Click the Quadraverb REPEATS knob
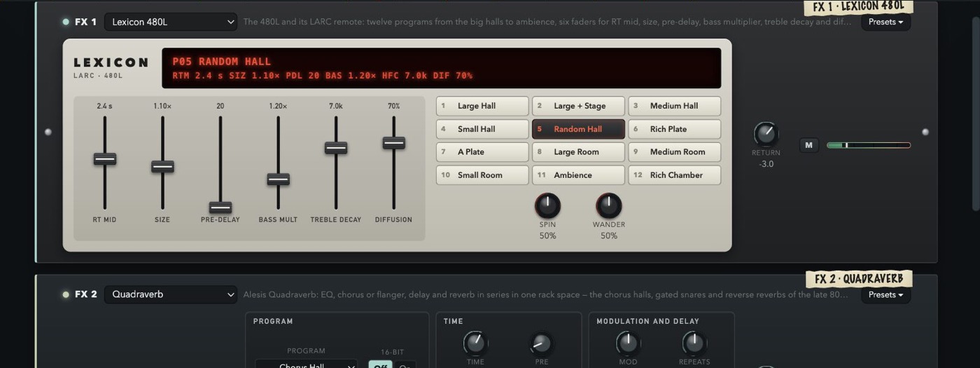 point(694,343)
